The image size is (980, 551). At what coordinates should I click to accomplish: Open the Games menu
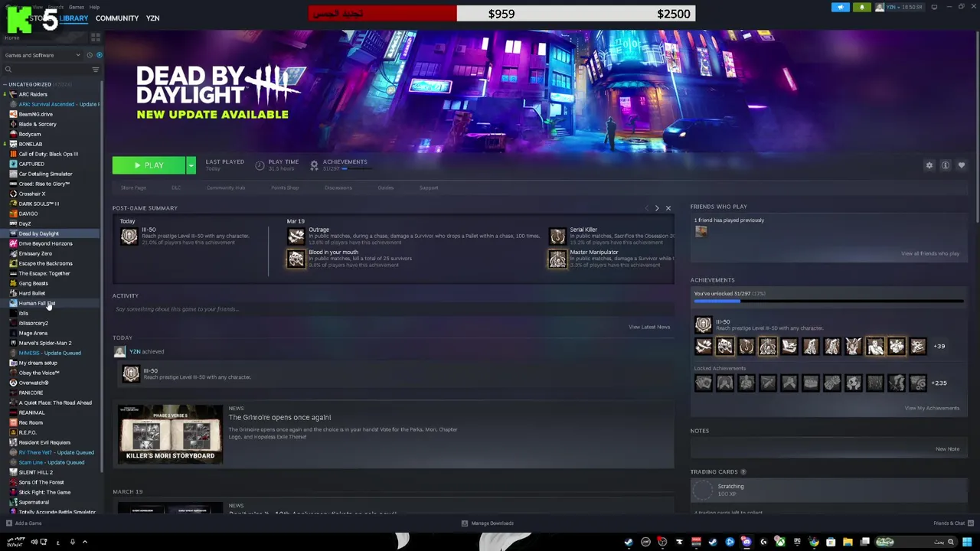[x=77, y=7]
